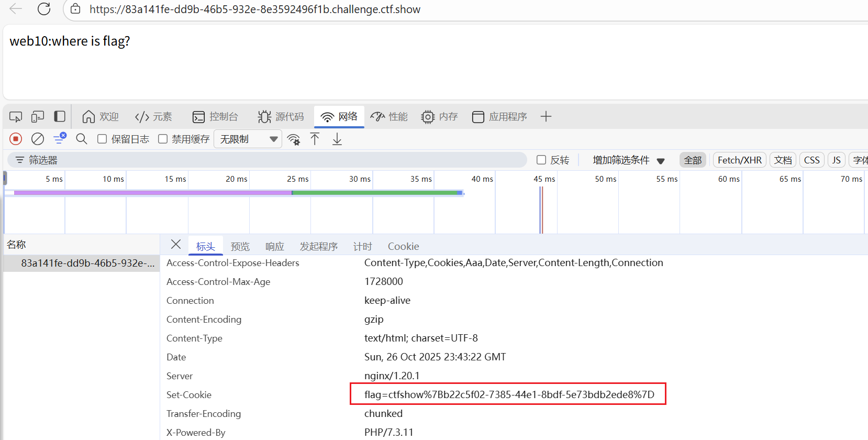This screenshot has height=440, width=868.
Task: Filter requests by Fetch/XHR button
Action: (x=739, y=160)
